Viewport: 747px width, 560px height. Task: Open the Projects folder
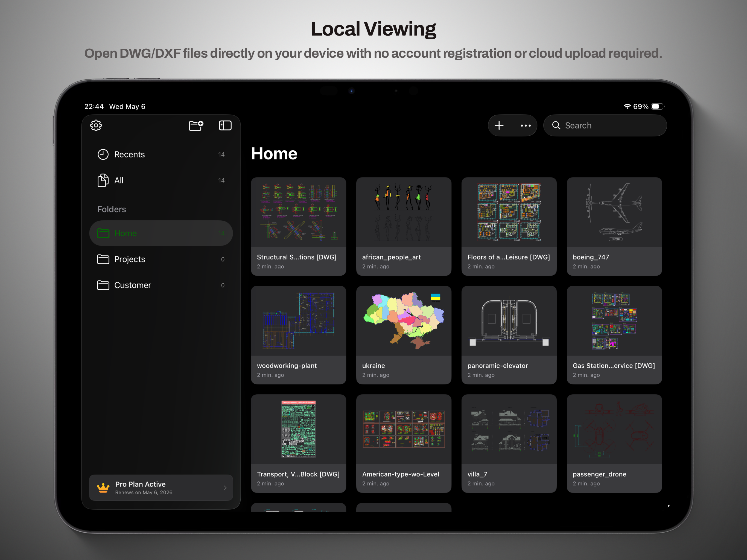pos(161,259)
